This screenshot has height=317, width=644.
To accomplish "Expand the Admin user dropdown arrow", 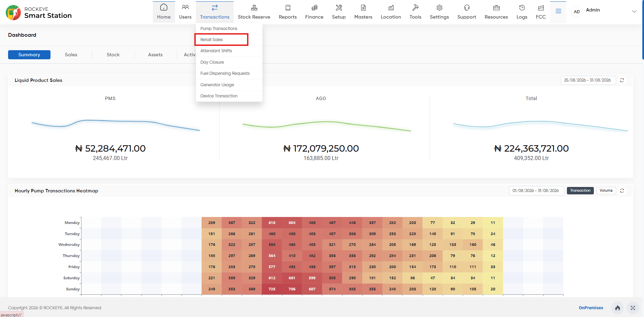I will 634,11.
